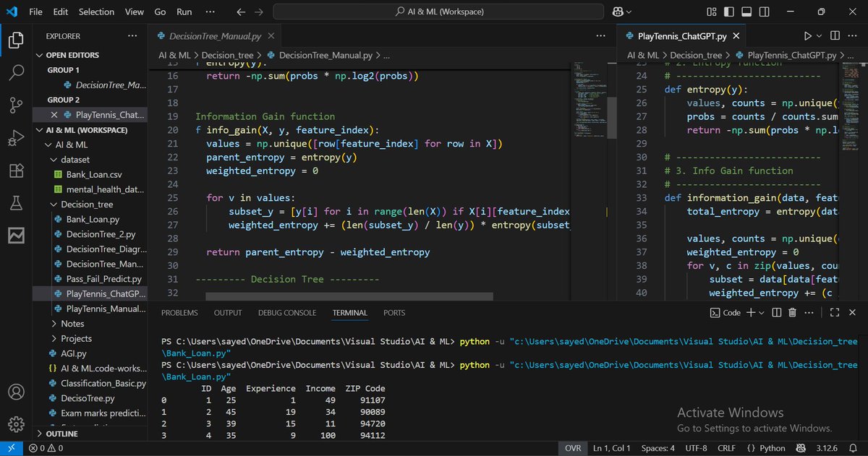Go back with the left arrow

[x=241, y=12]
